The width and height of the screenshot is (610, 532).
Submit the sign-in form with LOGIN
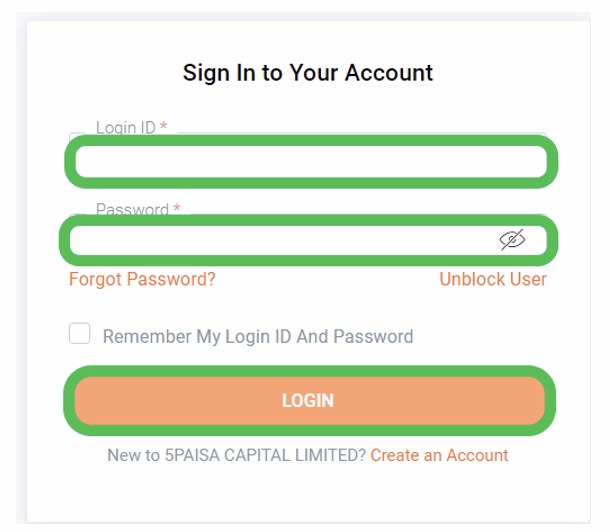[x=309, y=401]
